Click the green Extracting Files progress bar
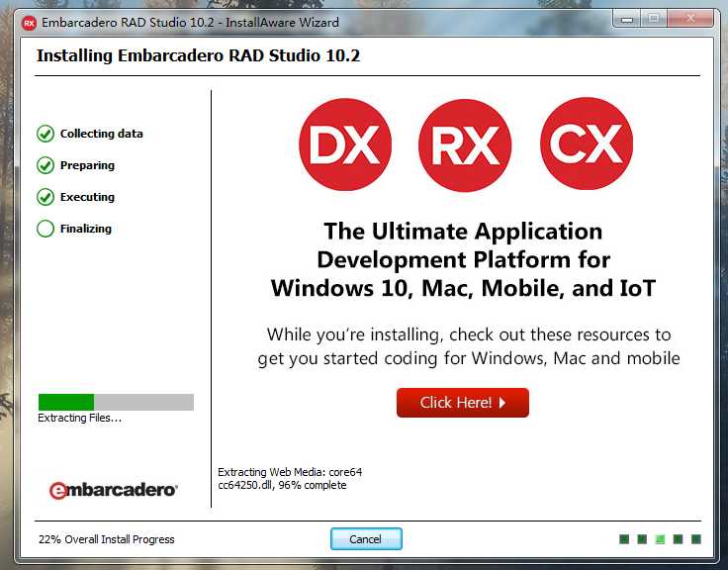 tap(116, 402)
